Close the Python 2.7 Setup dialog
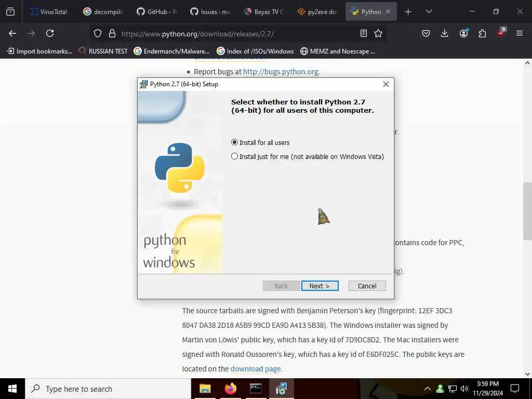This screenshot has width=532, height=399. 386,84
